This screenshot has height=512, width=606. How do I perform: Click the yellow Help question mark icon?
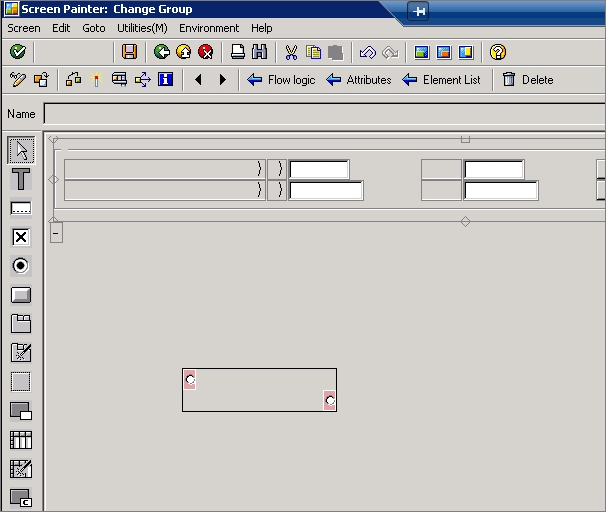pyautogui.click(x=497, y=52)
